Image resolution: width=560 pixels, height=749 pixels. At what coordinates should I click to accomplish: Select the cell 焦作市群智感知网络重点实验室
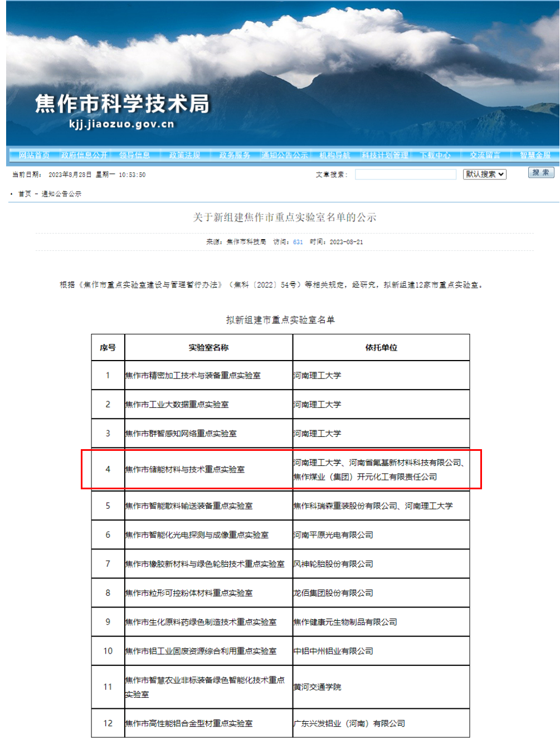[x=208, y=434]
